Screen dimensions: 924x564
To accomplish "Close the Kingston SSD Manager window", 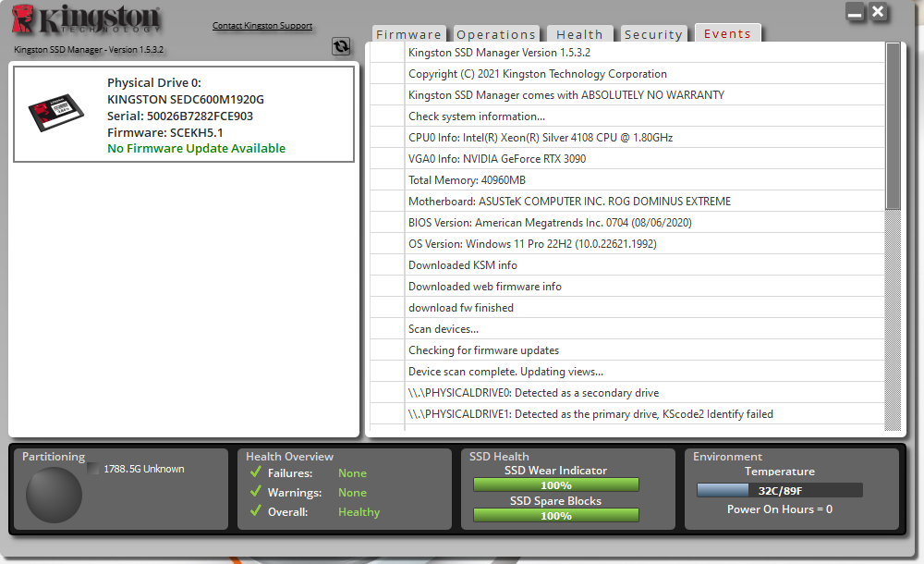I will (878, 12).
